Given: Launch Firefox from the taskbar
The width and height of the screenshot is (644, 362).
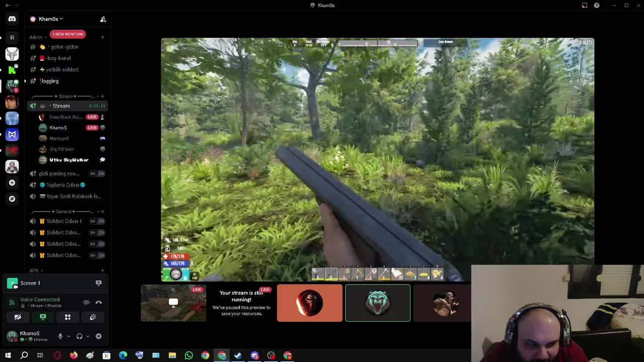Looking at the screenshot, I should tap(74, 355).
